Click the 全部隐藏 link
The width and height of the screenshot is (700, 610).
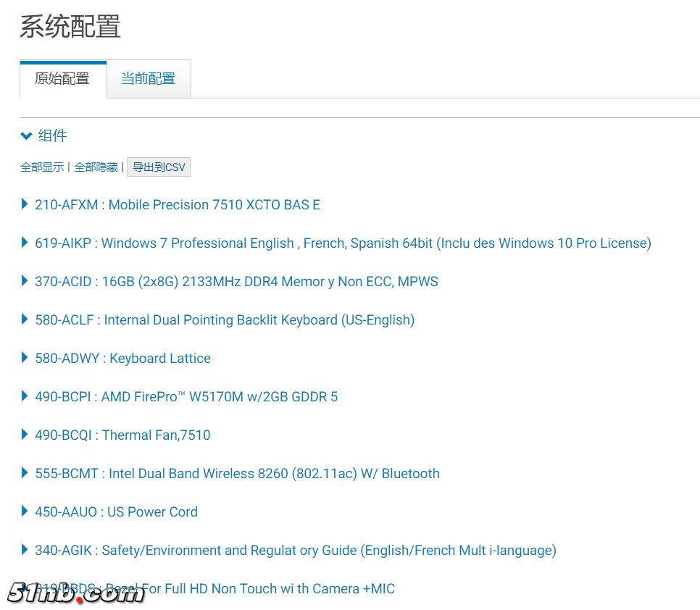[96, 167]
